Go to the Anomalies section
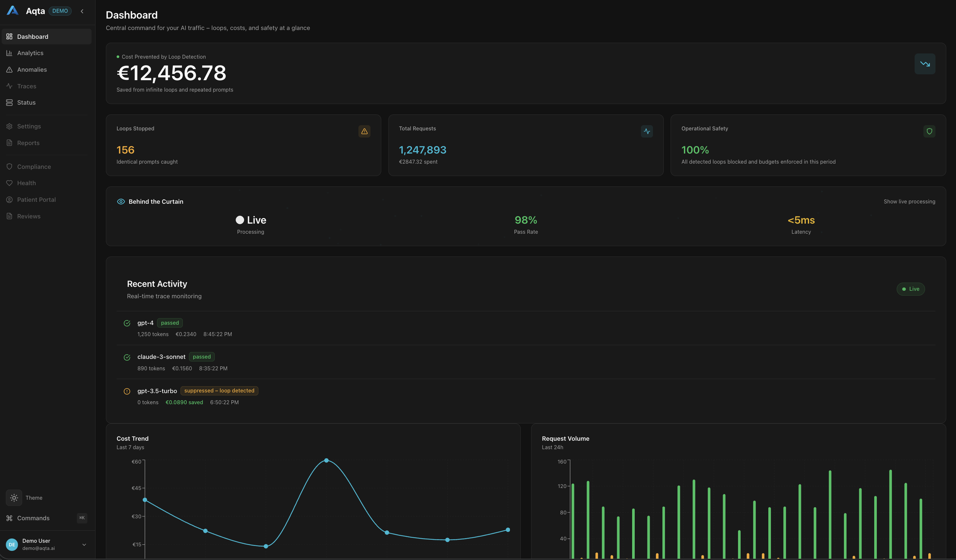The image size is (956, 560). (32, 69)
